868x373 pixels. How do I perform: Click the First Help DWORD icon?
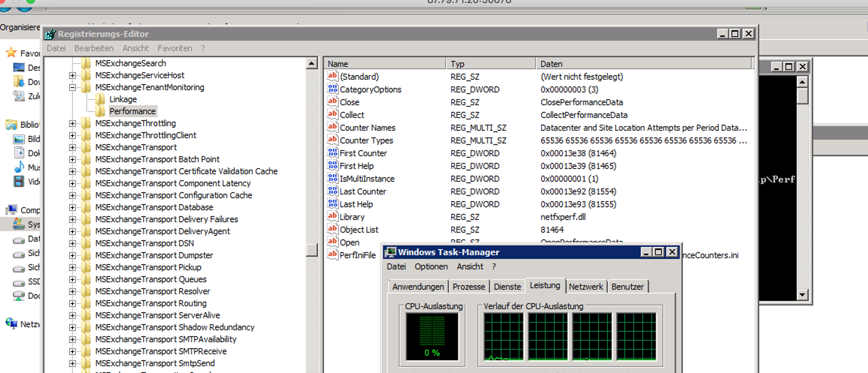click(x=332, y=165)
